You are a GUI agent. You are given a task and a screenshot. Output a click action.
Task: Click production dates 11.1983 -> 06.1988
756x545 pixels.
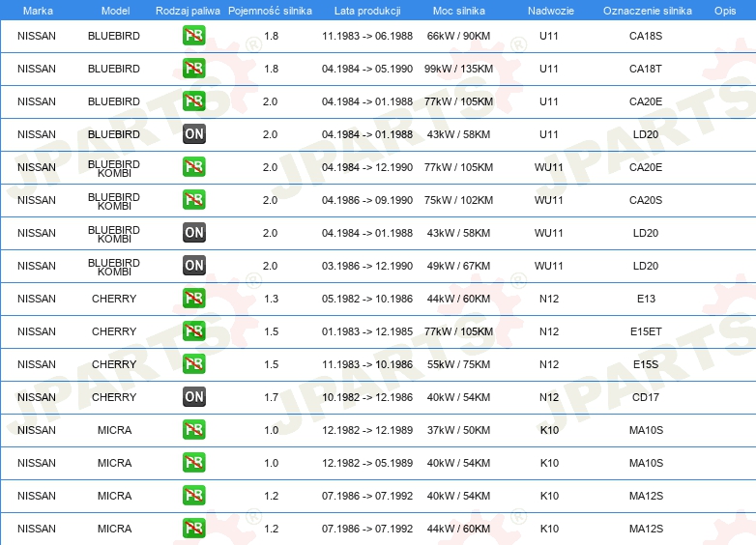tap(367, 36)
